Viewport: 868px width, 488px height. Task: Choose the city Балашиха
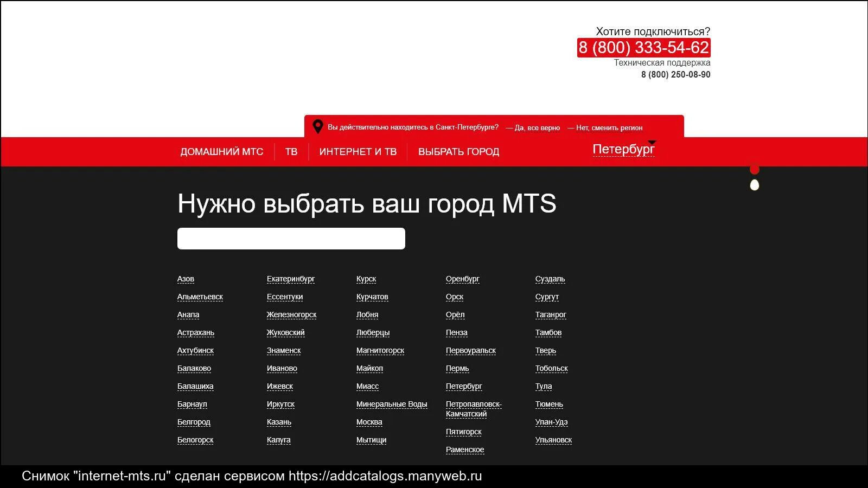(195, 386)
